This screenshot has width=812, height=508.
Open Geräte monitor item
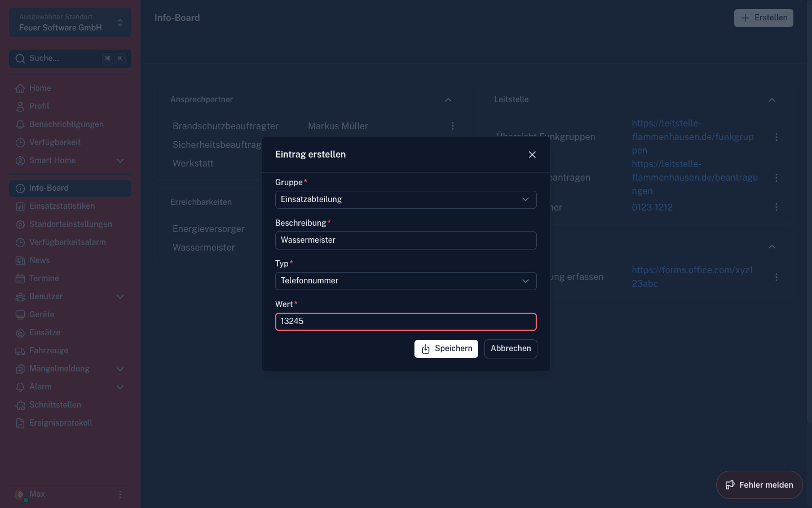(x=70, y=314)
